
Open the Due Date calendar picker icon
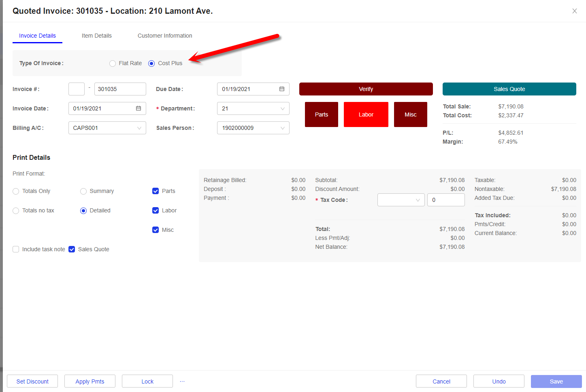click(282, 89)
